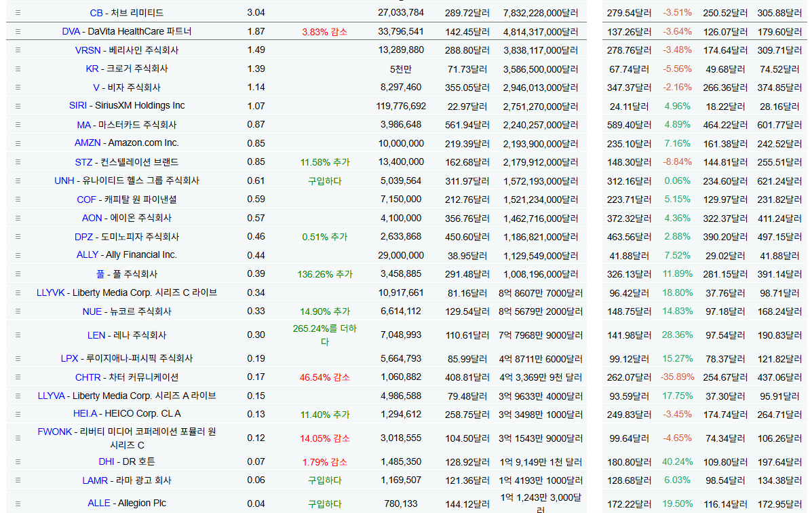
Task: Open the row menu icon beside CB
Action: [18, 13]
